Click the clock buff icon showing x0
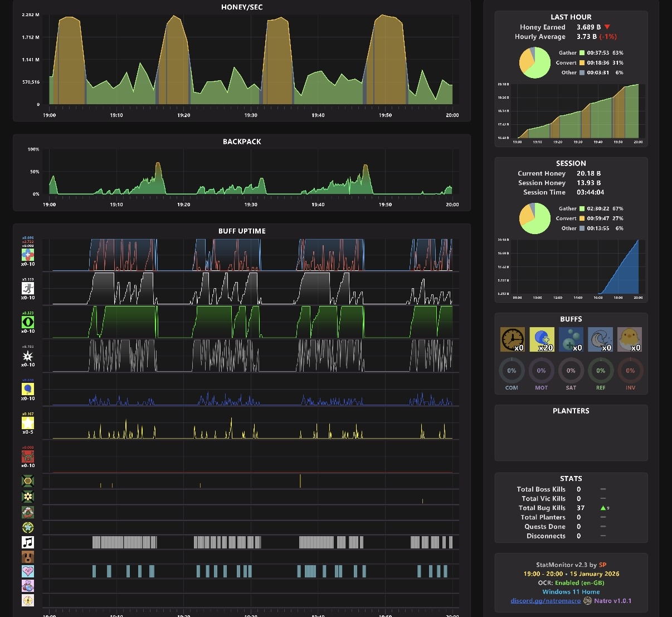Viewport: 672px width, 617px height. (x=512, y=339)
